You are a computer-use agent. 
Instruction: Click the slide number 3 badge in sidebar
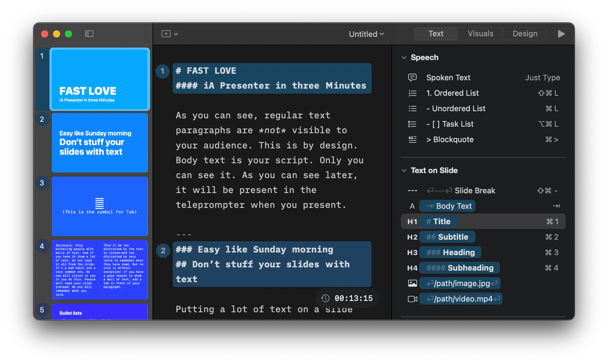click(42, 183)
